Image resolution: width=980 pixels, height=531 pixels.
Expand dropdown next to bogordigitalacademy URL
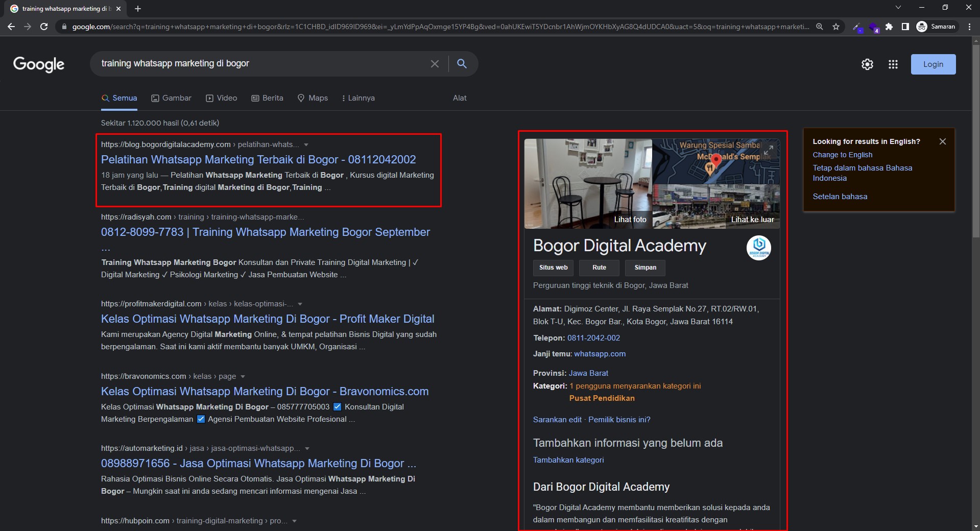(x=306, y=145)
